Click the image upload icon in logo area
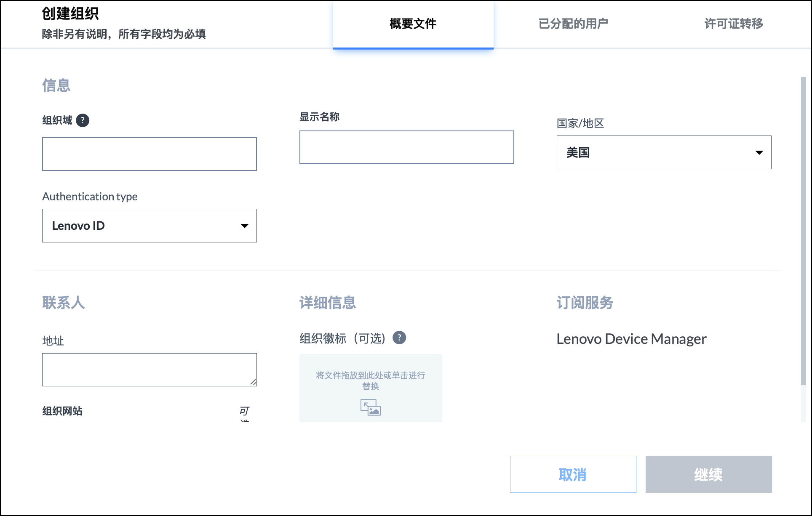This screenshot has width=812, height=516. (370, 407)
